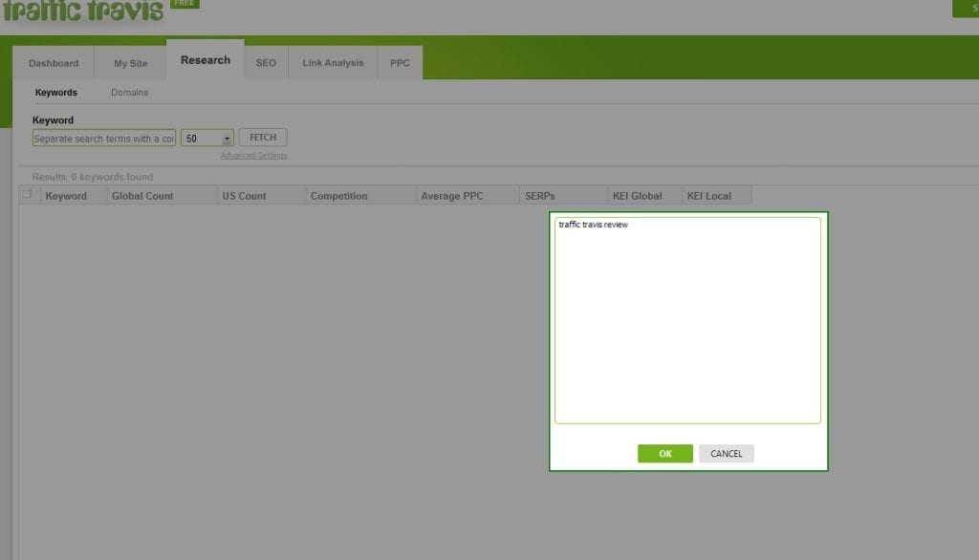Select the Research tab
979x560 pixels.
(x=206, y=60)
